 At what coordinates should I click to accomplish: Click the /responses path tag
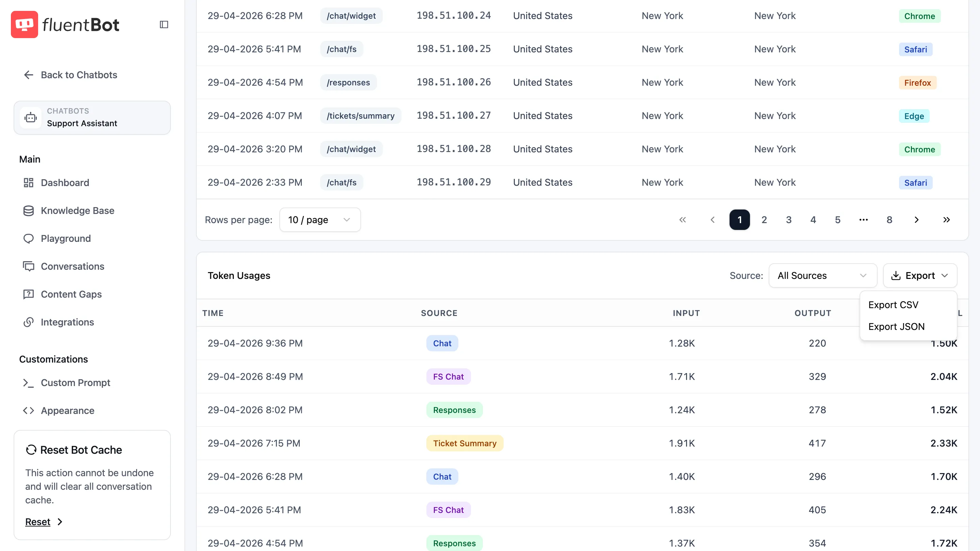click(348, 82)
